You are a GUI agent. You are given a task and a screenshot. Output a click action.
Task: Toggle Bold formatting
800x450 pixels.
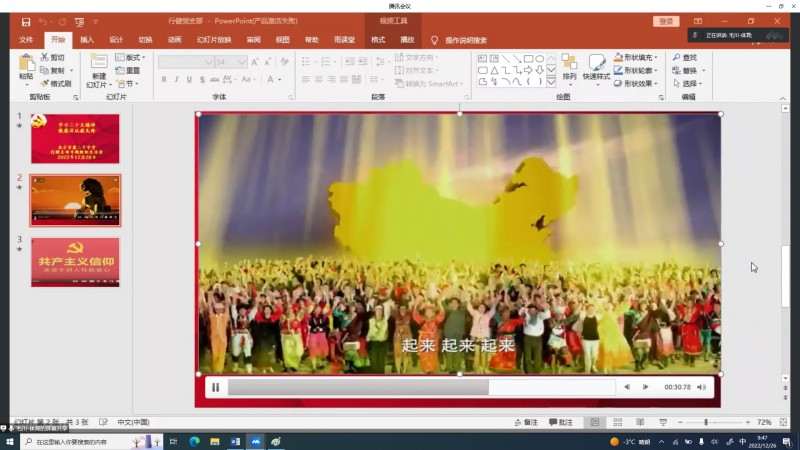click(x=164, y=80)
